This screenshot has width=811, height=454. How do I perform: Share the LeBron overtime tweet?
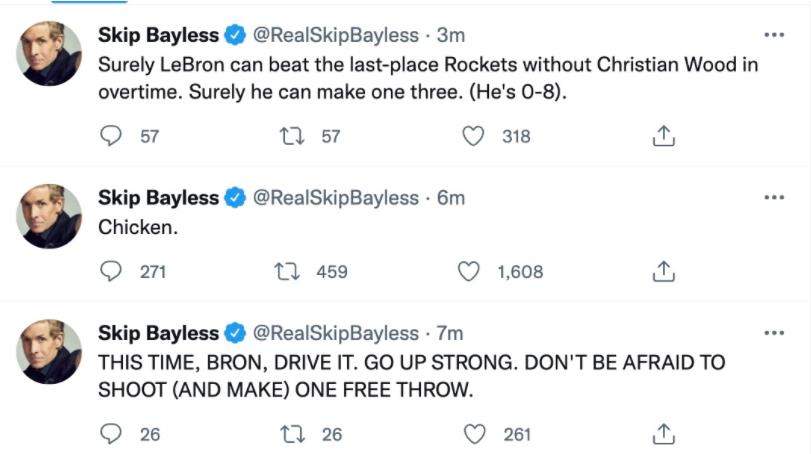(x=662, y=137)
